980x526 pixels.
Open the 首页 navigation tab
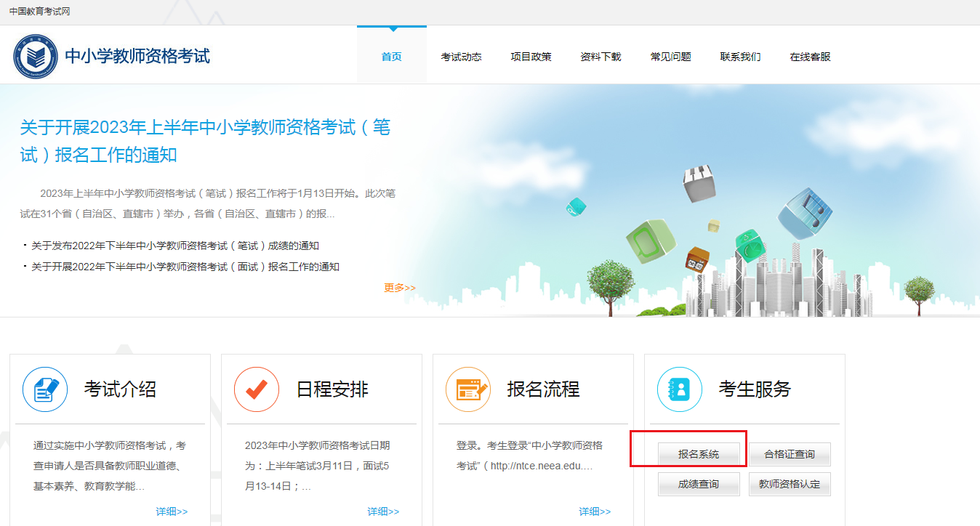pyautogui.click(x=392, y=57)
